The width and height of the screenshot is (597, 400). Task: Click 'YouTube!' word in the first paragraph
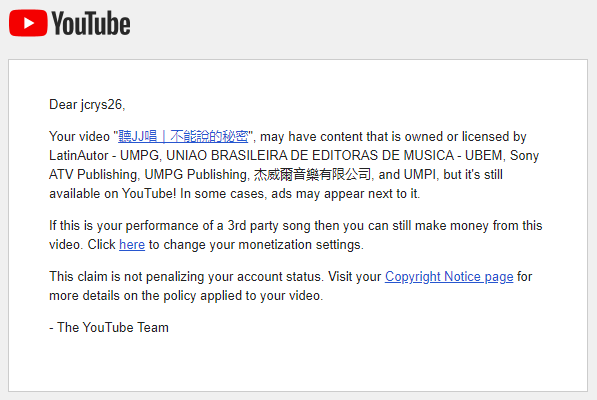(149, 193)
